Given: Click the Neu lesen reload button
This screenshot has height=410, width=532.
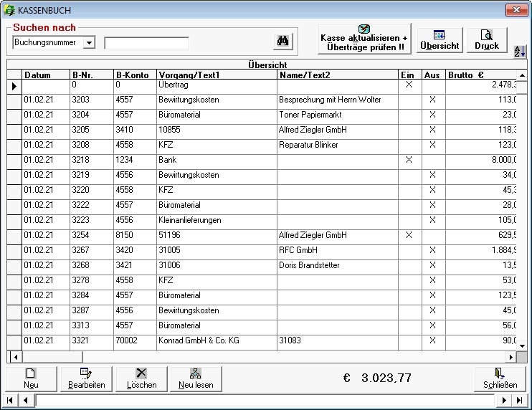Looking at the screenshot, I should tap(196, 378).
